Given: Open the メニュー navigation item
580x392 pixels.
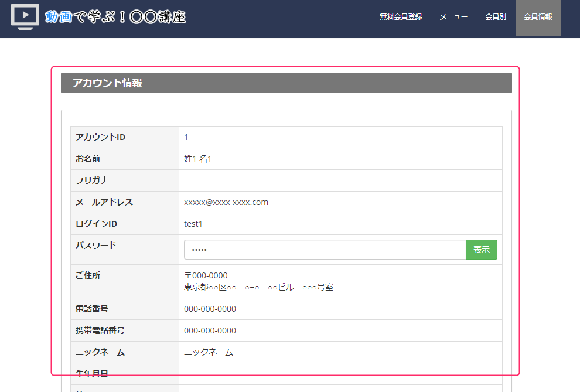Looking at the screenshot, I should tap(453, 17).
